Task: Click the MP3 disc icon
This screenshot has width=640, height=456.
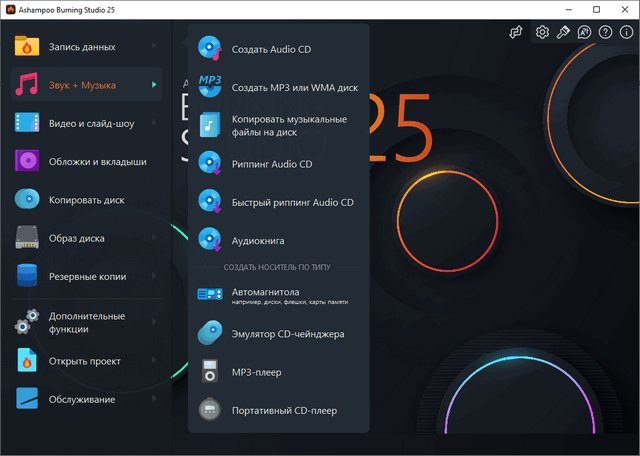Action: 210,84
